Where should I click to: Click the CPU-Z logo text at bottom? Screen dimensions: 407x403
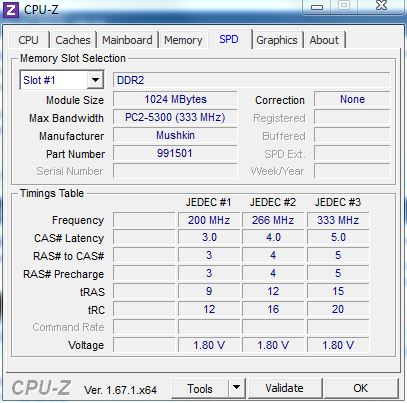point(41,388)
